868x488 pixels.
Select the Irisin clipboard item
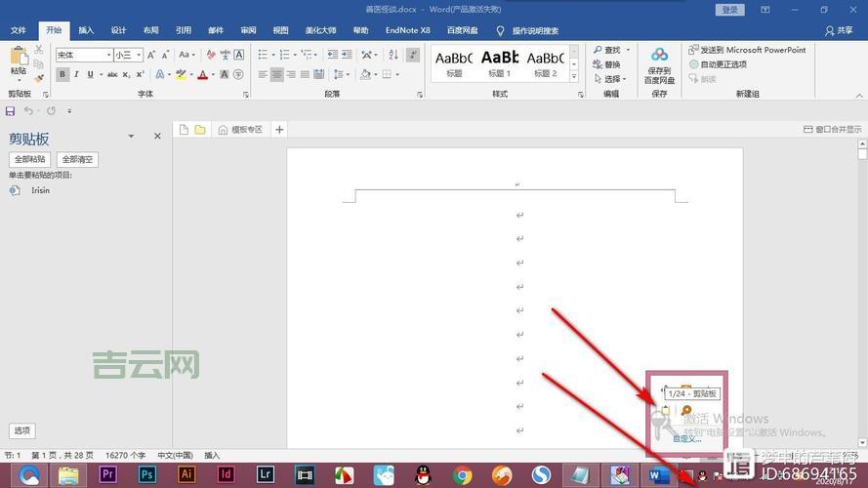click(x=40, y=190)
